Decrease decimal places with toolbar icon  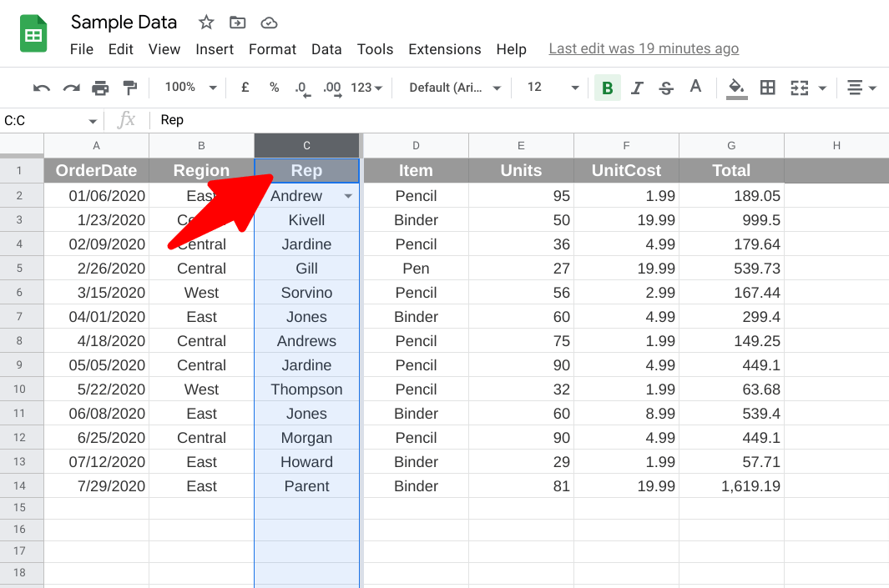(301, 87)
